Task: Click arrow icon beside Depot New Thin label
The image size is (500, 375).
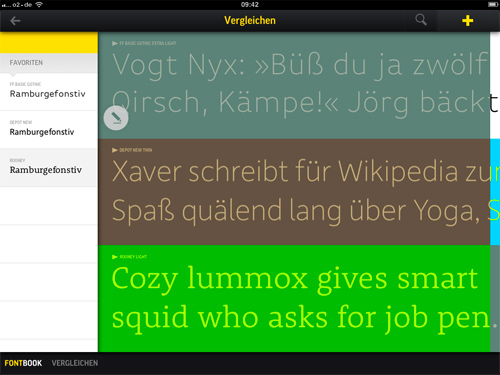Action: pyautogui.click(x=115, y=150)
